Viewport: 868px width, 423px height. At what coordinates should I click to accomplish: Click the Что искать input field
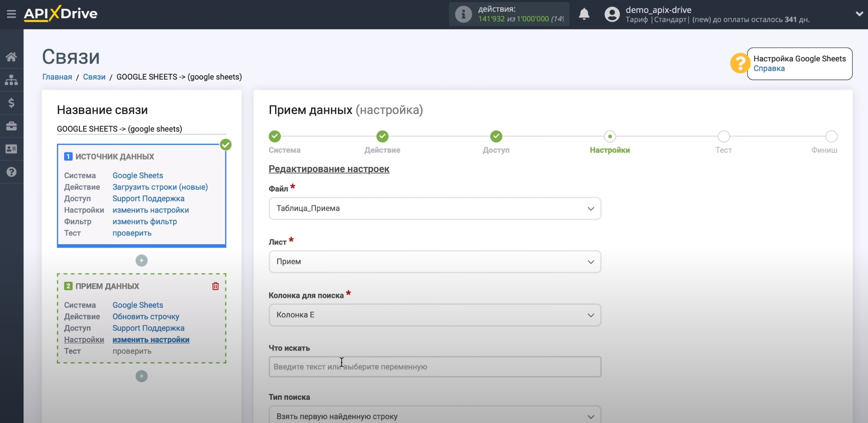435,367
